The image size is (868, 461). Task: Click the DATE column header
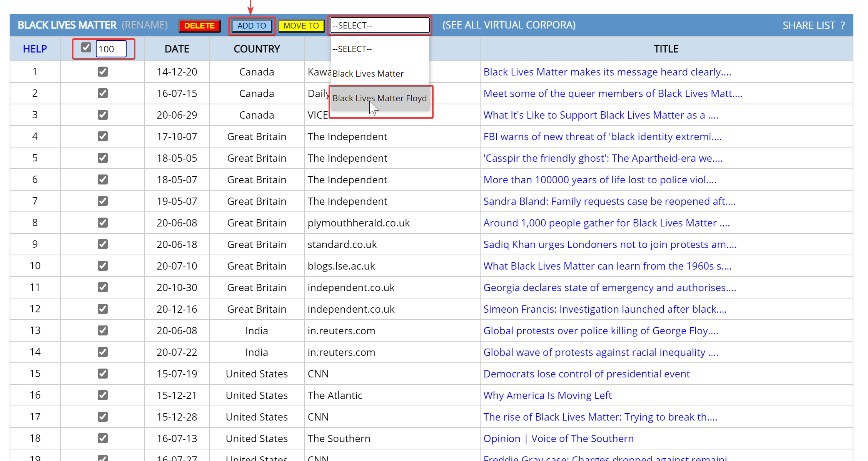click(x=177, y=49)
